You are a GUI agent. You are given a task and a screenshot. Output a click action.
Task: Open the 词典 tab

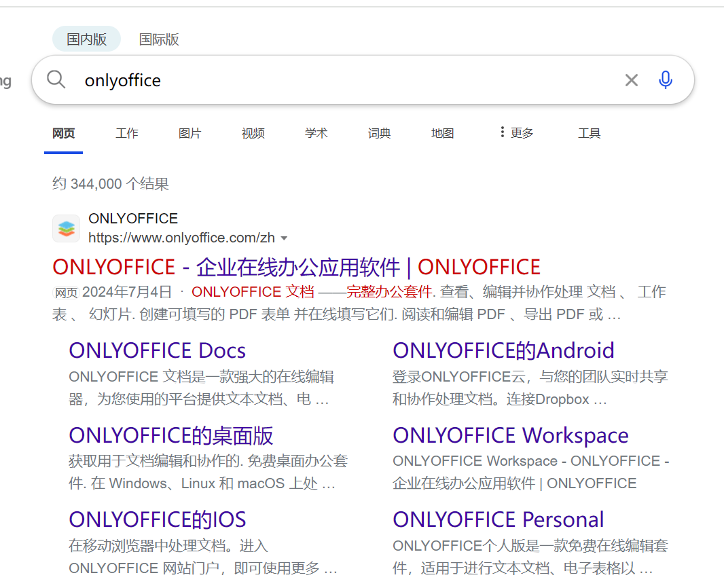379,133
